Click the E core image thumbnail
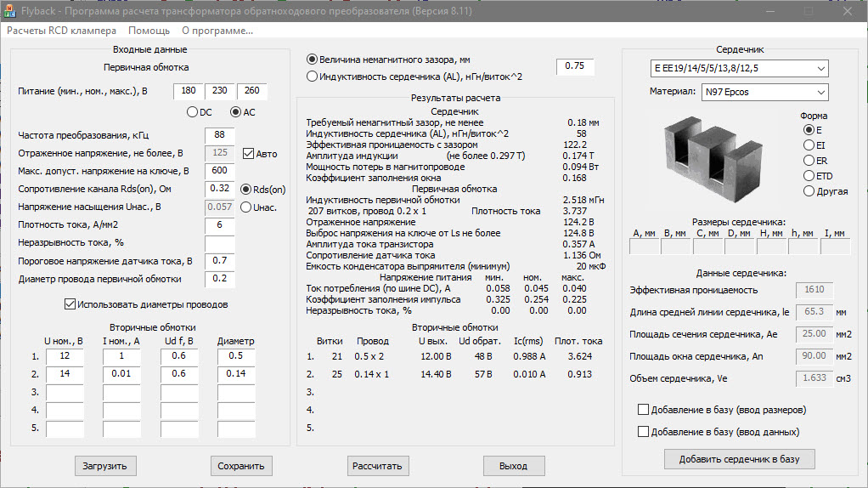 [713, 159]
